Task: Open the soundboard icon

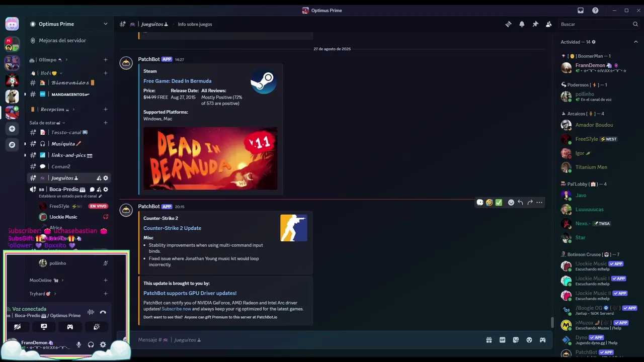Action: (97, 327)
